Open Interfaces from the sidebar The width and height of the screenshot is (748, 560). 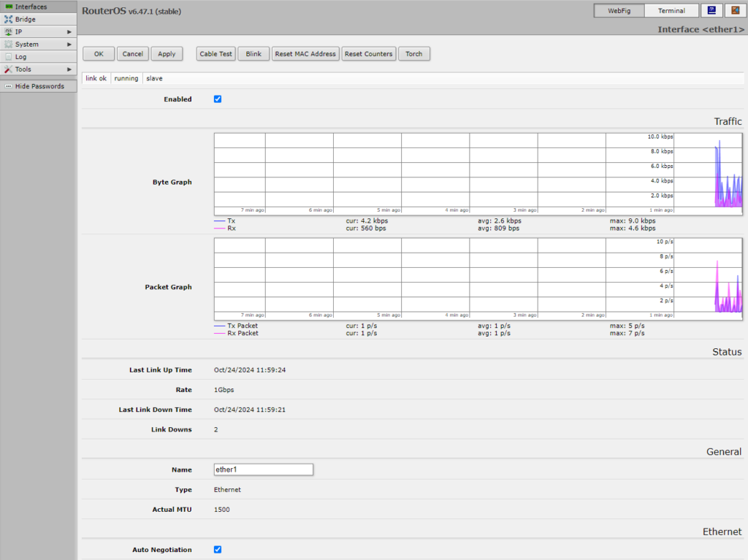coord(31,7)
